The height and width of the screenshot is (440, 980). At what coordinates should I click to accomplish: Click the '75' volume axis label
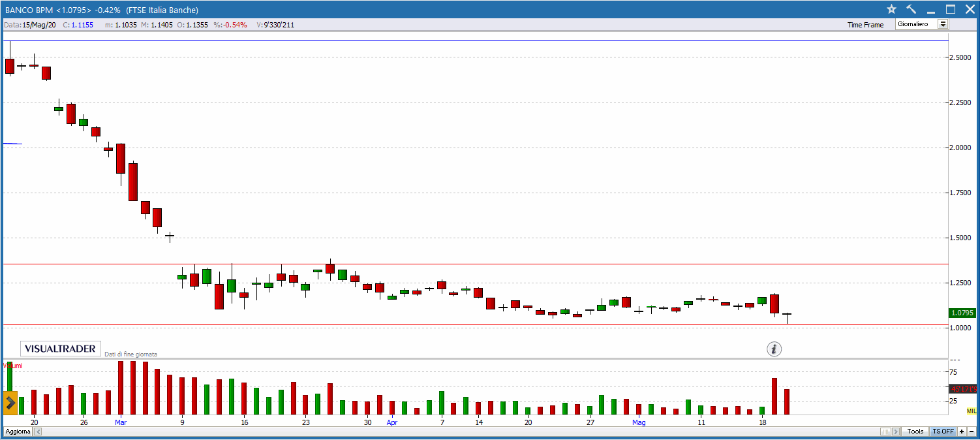[x=953, y=372]
